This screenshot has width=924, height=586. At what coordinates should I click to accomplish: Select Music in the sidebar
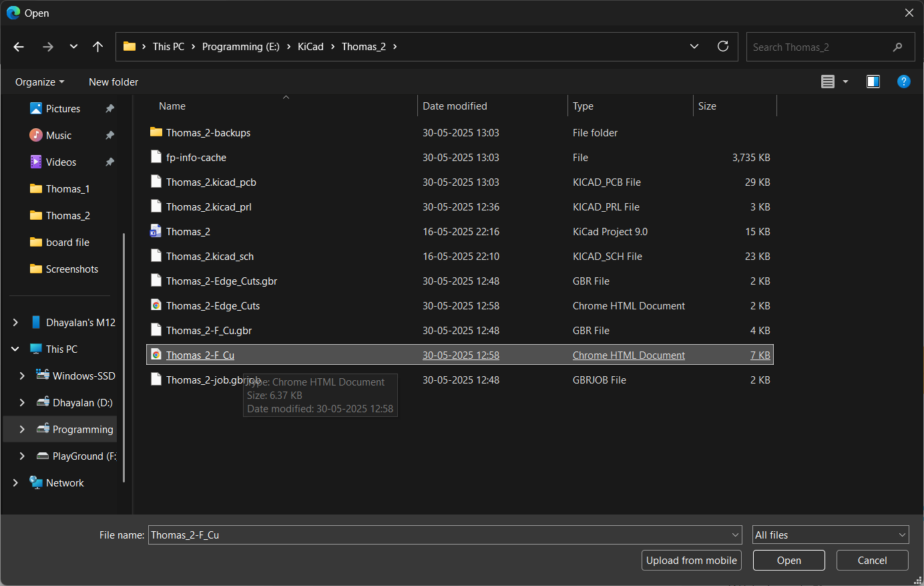click(x=59, y=135)
